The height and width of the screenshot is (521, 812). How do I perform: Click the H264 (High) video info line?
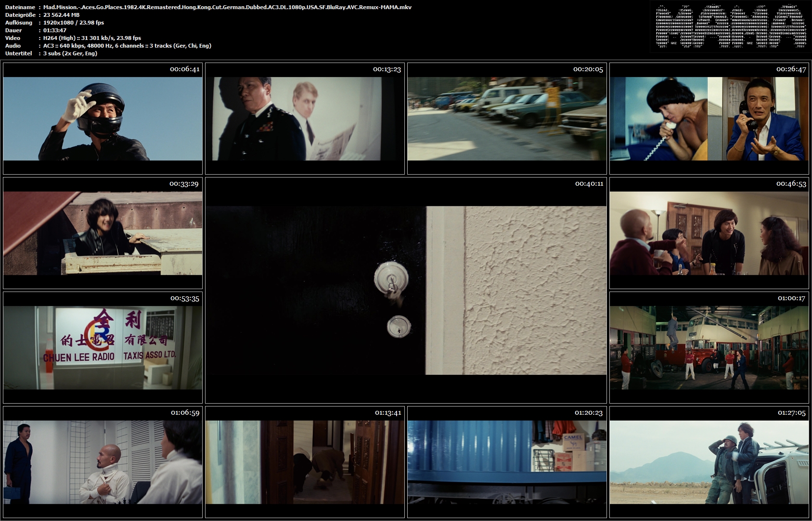point(92,38)
